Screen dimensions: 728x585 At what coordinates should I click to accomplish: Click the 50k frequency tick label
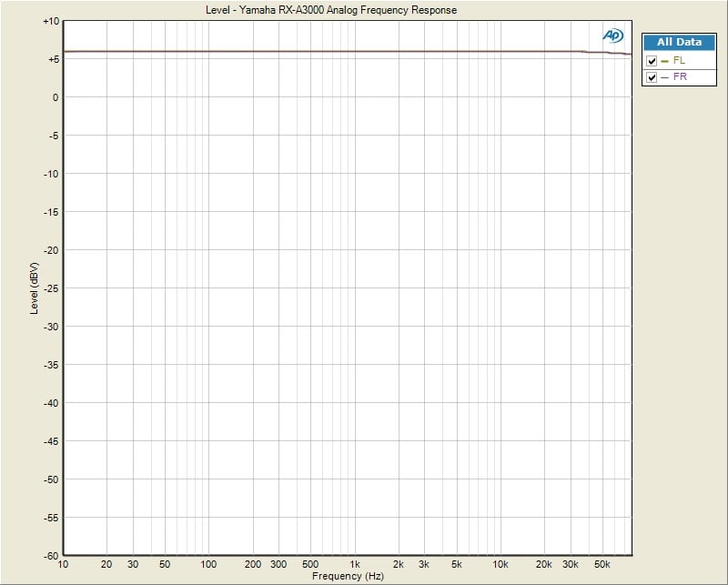pos(602,565)
